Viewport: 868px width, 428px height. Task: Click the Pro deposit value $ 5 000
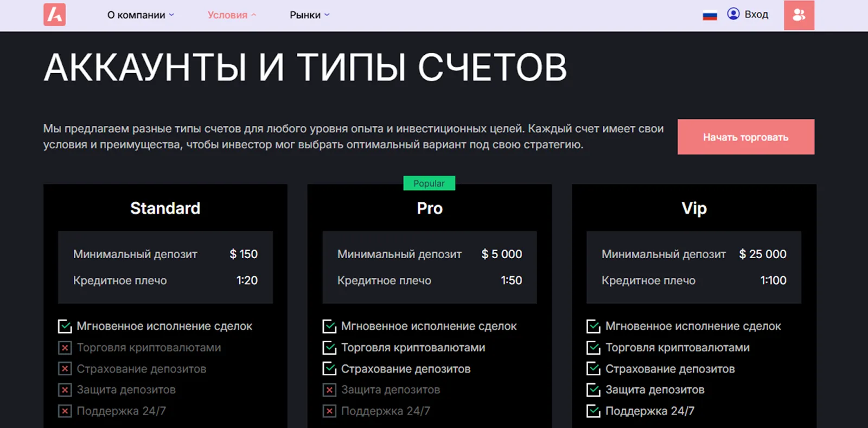tap(502, 254)
